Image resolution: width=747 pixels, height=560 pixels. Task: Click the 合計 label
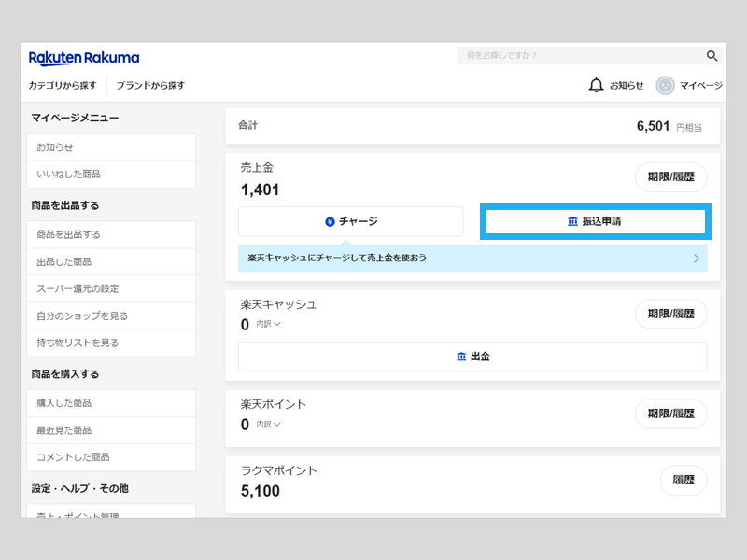[x=247, y=125]
